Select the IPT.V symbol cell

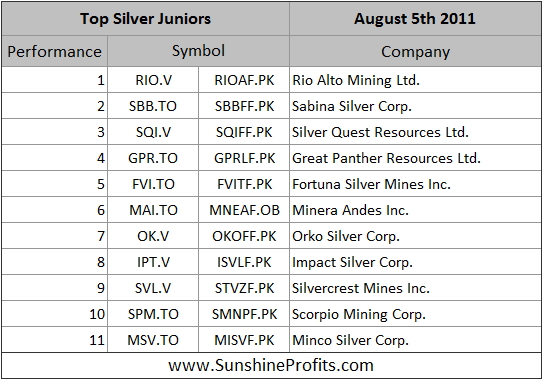pos(153,262)
